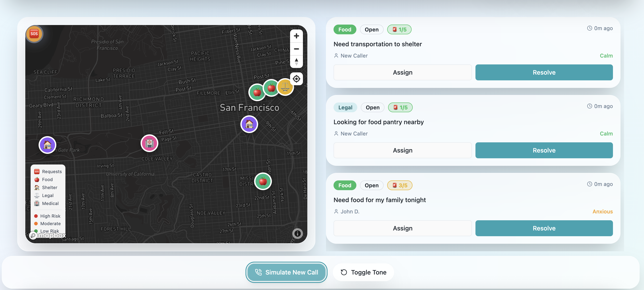Resolve the food pantry request

(544, 150)
